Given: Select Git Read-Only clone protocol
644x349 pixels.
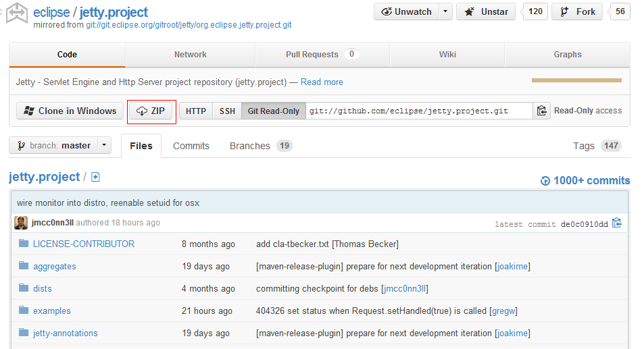Looking at the screenshot, I should tap(274, 111).
